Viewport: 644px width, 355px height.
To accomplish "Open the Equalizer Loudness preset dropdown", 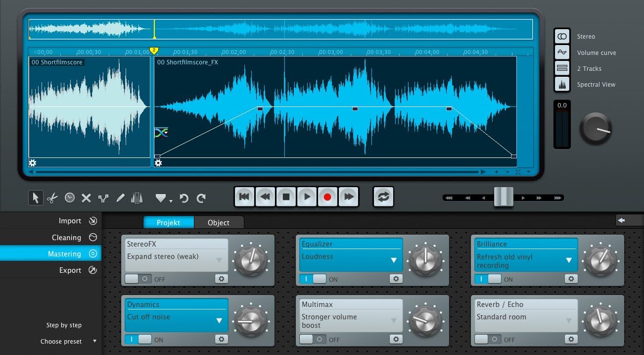I will (394, 260).
